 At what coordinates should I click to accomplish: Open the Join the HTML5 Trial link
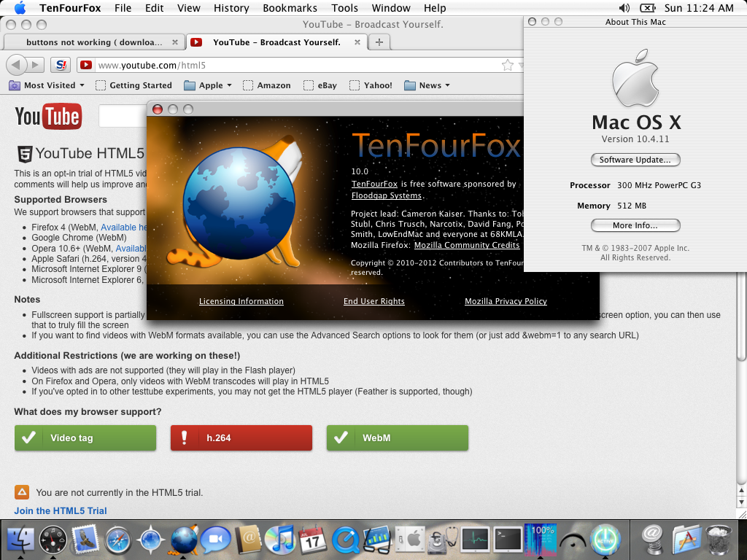click(61, 510)
